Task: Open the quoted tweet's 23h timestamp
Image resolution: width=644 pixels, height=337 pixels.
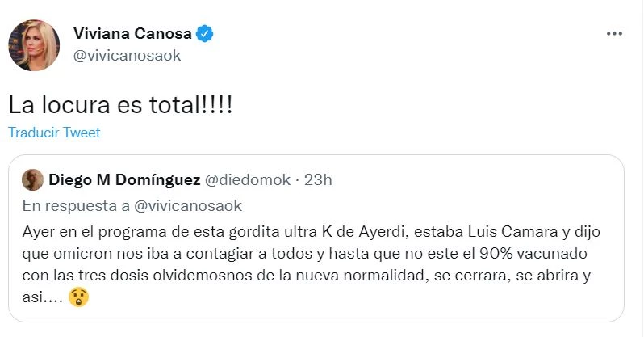Action: click(x=316, y=179)
